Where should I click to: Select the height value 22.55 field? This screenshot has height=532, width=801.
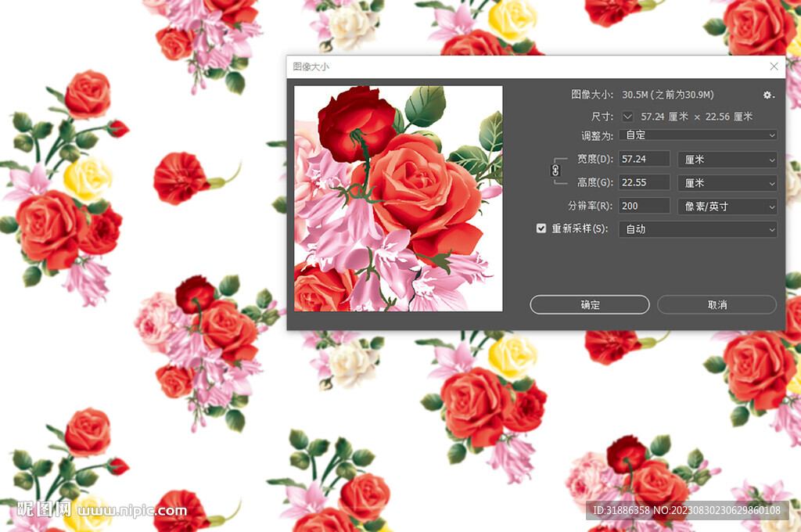[644, 182]
